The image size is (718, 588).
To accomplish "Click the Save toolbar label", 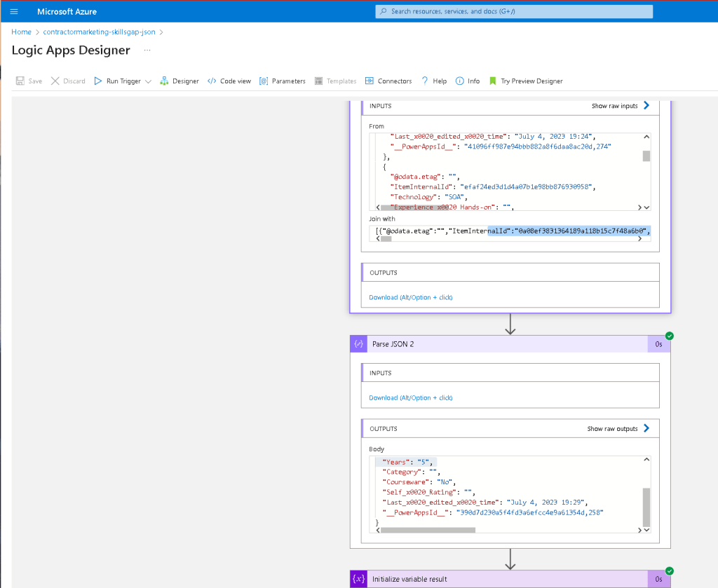I will pyautogui.click(x=35, y=81).
